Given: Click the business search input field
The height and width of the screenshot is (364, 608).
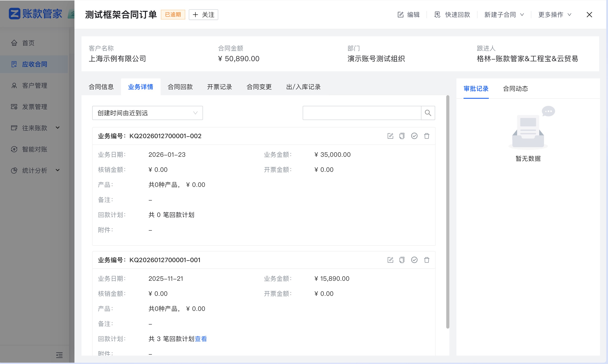Looking at the screenshot, I should (362, 113).
